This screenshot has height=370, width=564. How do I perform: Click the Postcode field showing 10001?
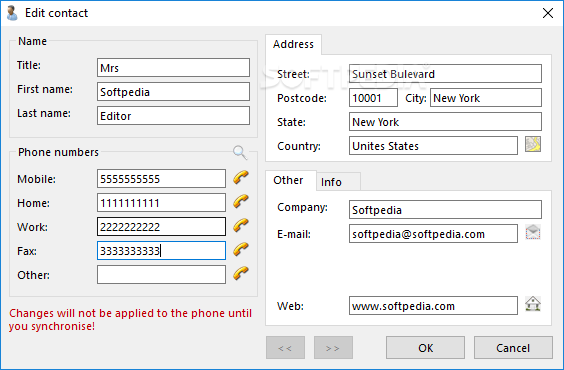pyautogui.click(x=373, y=98)
